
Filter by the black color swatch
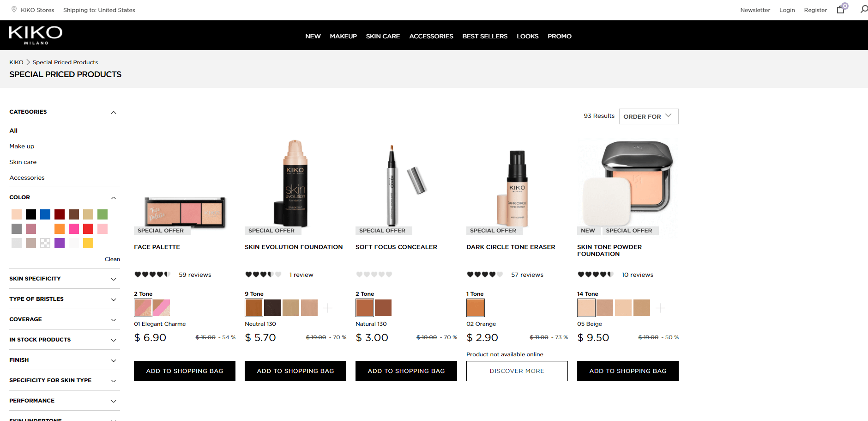[x=31, y=214]
